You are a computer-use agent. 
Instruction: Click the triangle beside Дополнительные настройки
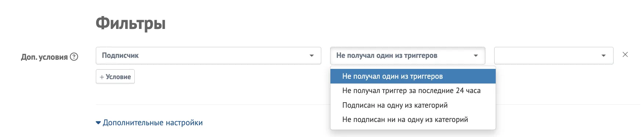point(98,123)
